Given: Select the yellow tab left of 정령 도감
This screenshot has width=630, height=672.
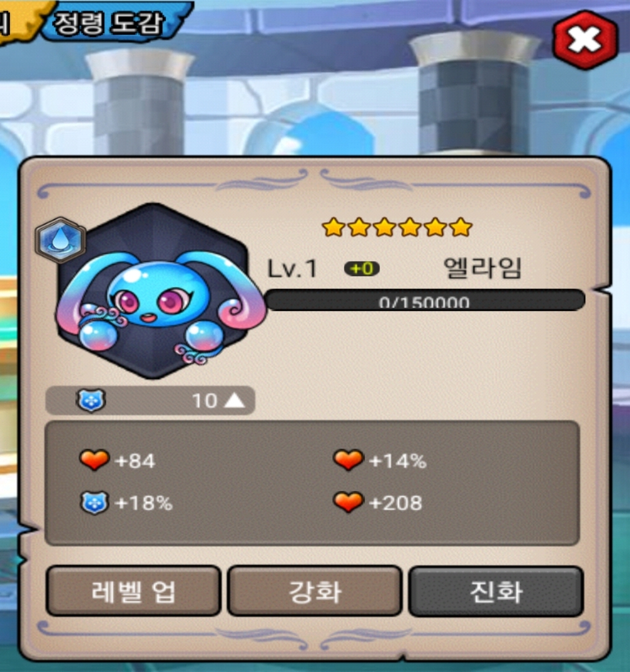Looking at the screenshot, I should (17, 21).
